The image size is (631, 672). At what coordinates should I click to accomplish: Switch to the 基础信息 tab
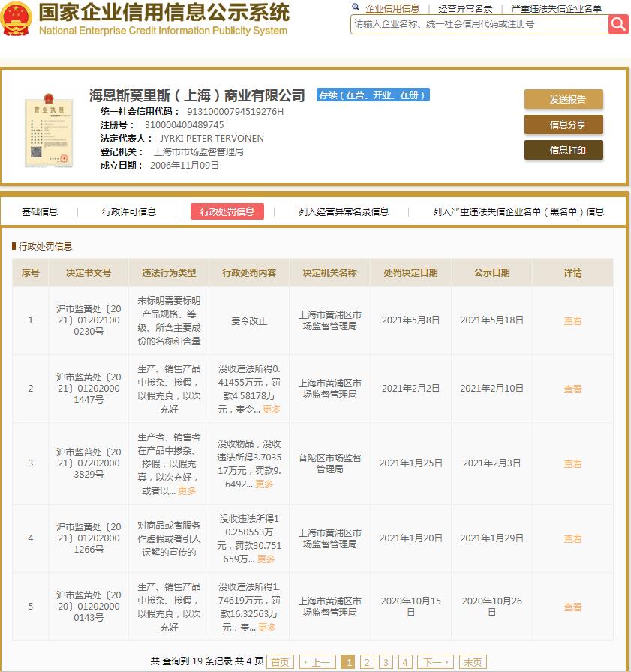40,211
